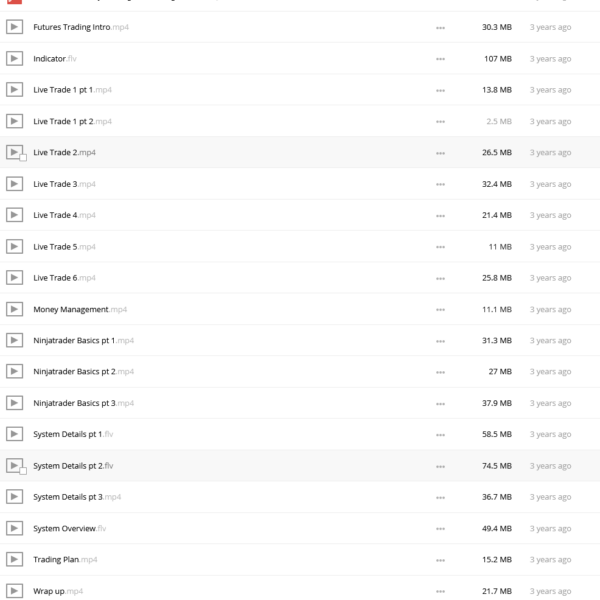Tick the checkbox on System Details pt 2.flv
The height and width of the screenshot is (600, 600).
[x=23, y=471]
